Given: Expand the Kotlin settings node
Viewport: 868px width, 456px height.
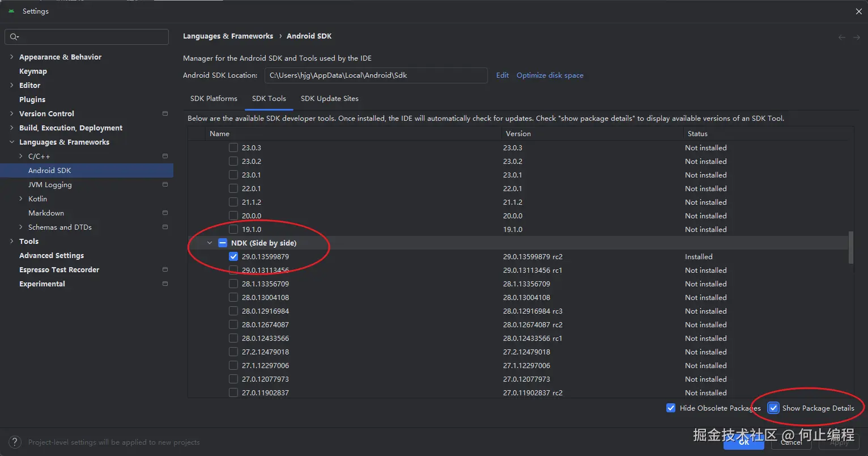Looking at the screenshot, I should point(21,199).
